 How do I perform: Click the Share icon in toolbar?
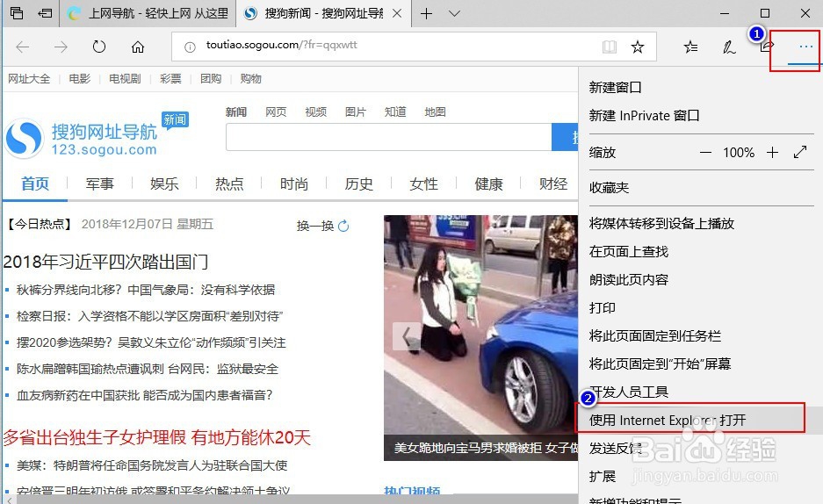coord(767,47)
